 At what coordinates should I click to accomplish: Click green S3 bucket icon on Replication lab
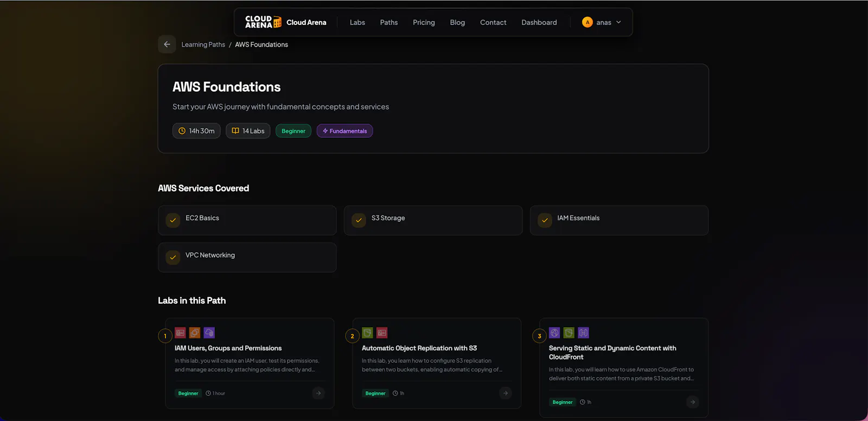point(367,333)
